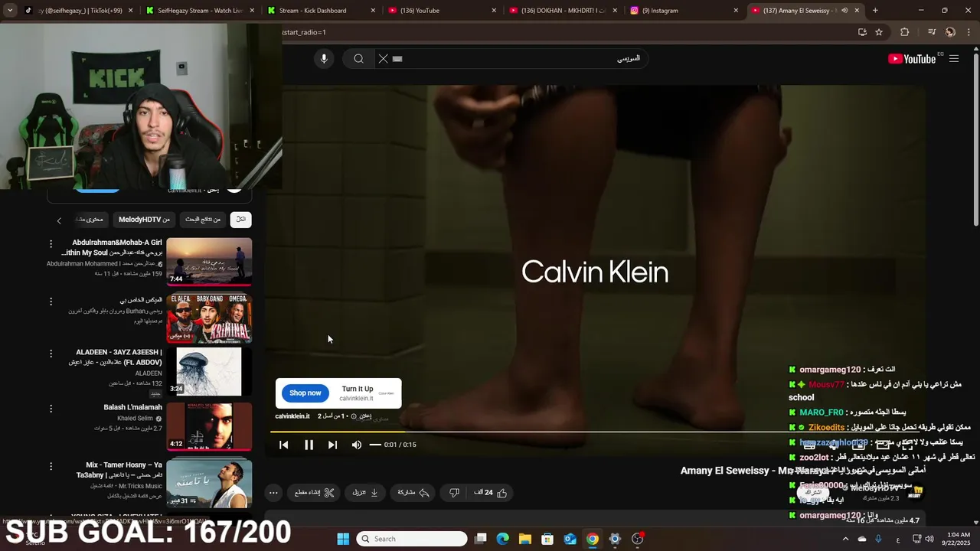Click the Shop now ad button
Viewport: 980px width, 551px height.
(x=305, y=393)
